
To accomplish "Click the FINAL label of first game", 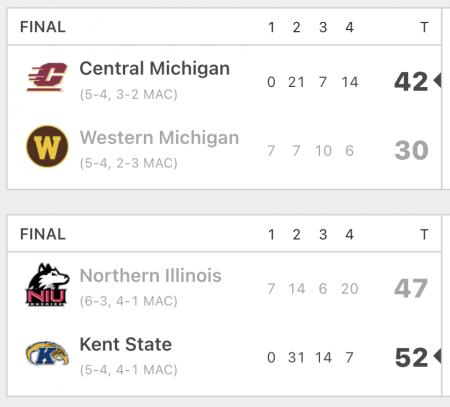I will (43, 27).
